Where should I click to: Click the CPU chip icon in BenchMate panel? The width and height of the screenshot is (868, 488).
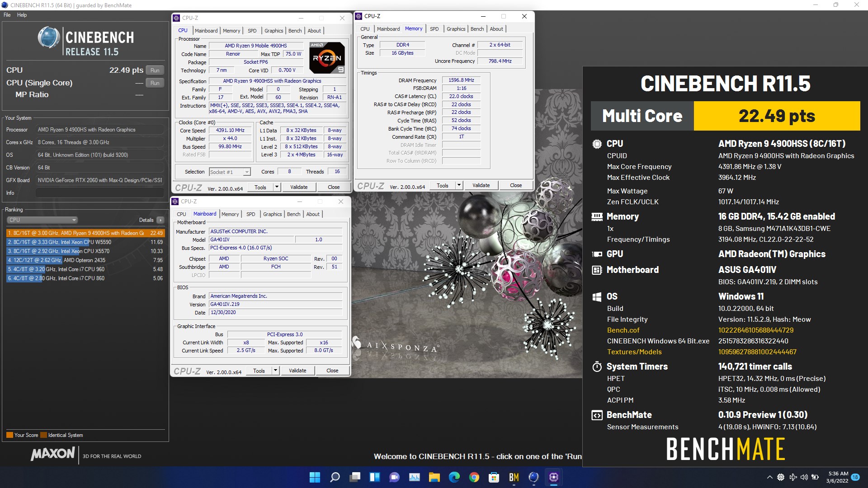597,144
